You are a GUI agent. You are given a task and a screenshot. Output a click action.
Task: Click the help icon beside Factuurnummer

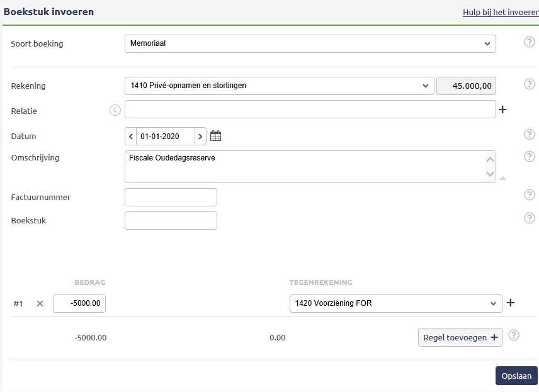(x=530, y=195)
